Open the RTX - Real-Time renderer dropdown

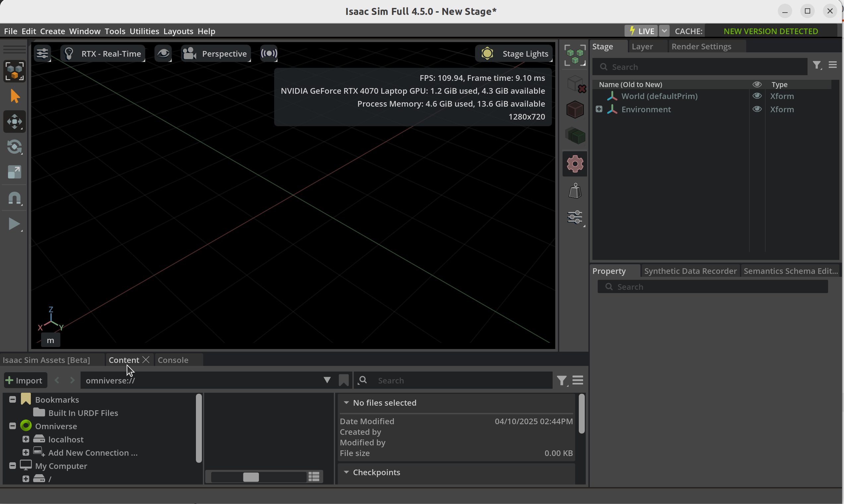click(x=103, y=53)
